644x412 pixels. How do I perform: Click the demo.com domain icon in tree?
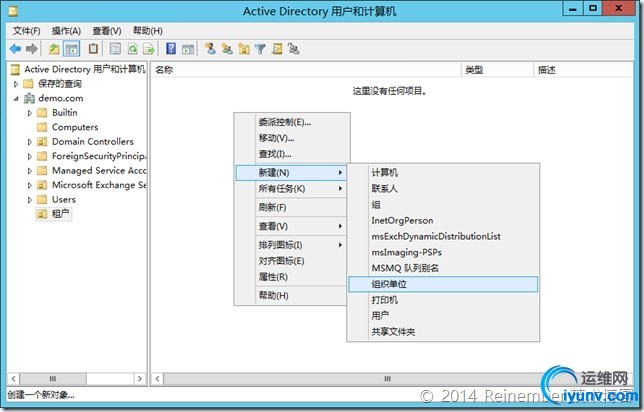(29, 99)
